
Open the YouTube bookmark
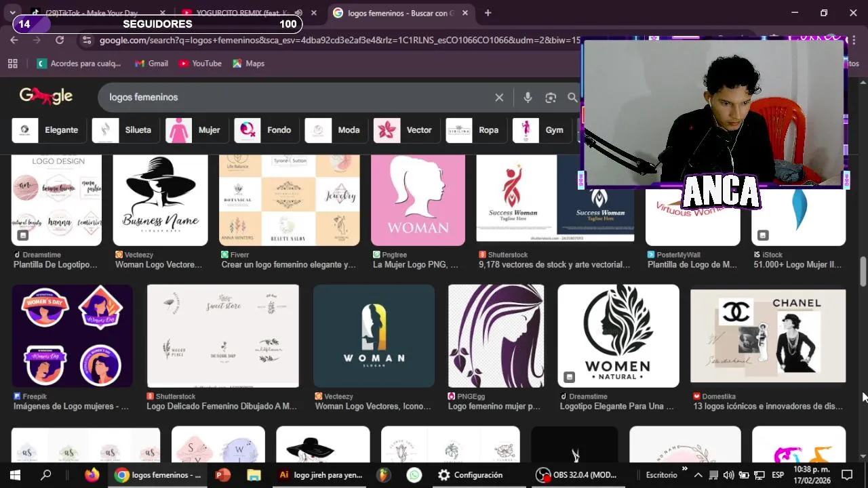200,64
